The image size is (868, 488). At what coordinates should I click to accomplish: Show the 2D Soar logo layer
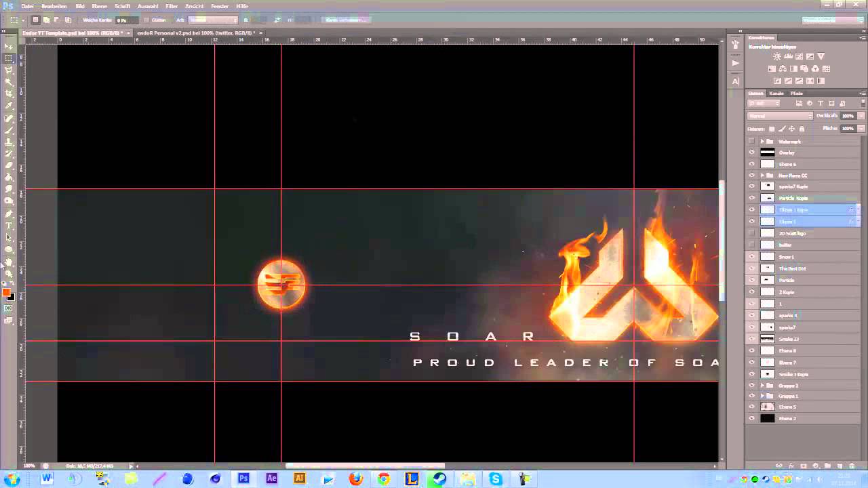click(751, 233)
